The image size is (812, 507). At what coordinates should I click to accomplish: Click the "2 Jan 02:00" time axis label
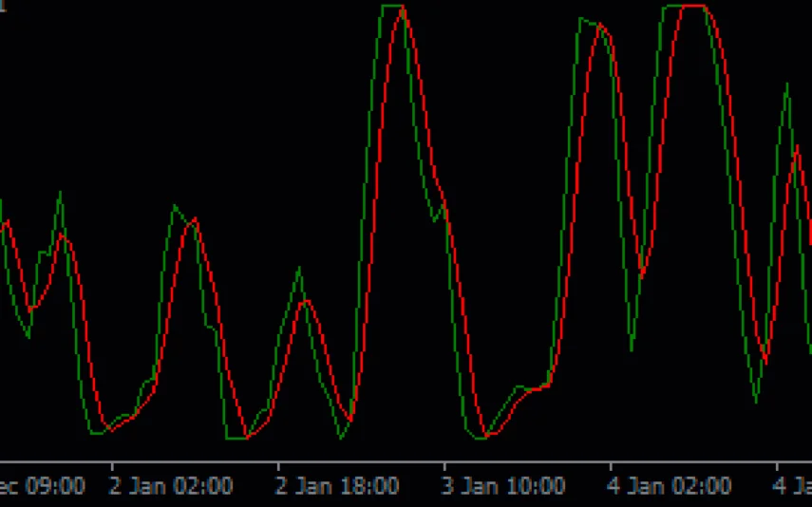click(x=171, y=487)
